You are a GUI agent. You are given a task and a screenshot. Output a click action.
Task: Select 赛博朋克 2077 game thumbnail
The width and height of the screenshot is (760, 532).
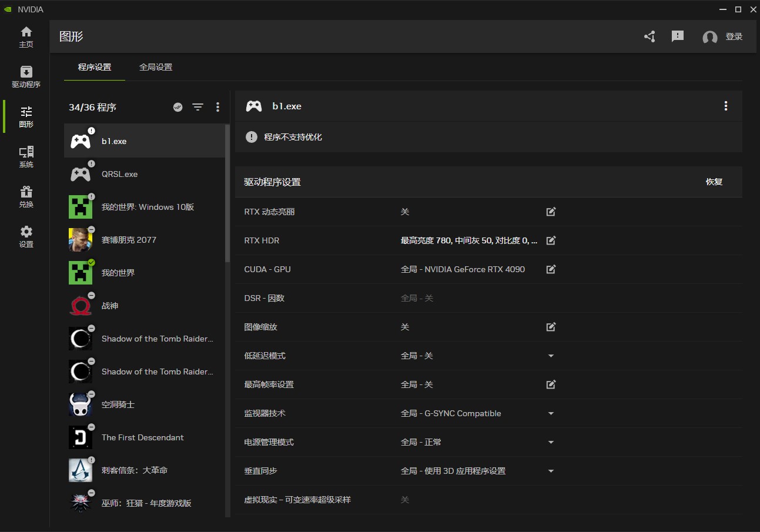(81, 240)
